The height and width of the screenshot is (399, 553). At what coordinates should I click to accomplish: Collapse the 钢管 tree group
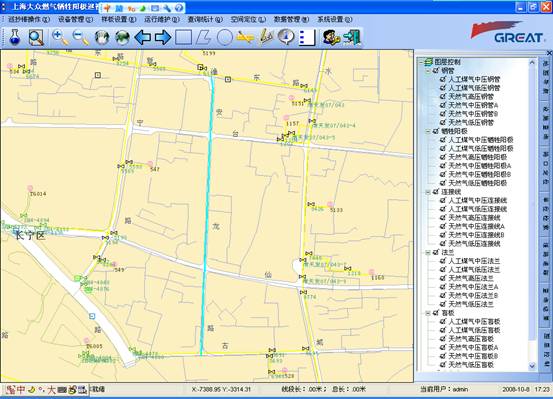pyautogui.click(x=428, y=71)
